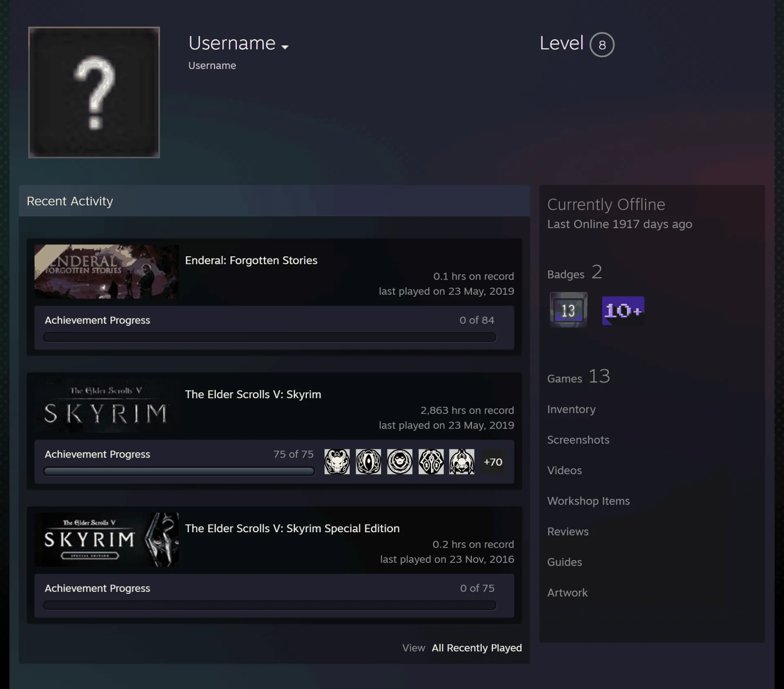Click the fifth Skyrim achievement icon
Viewport: 784px width, 689px height.
[462, 462]
